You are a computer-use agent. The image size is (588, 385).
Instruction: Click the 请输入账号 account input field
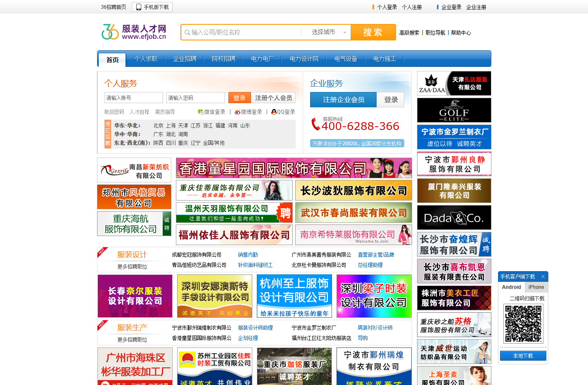pos(134,98)
